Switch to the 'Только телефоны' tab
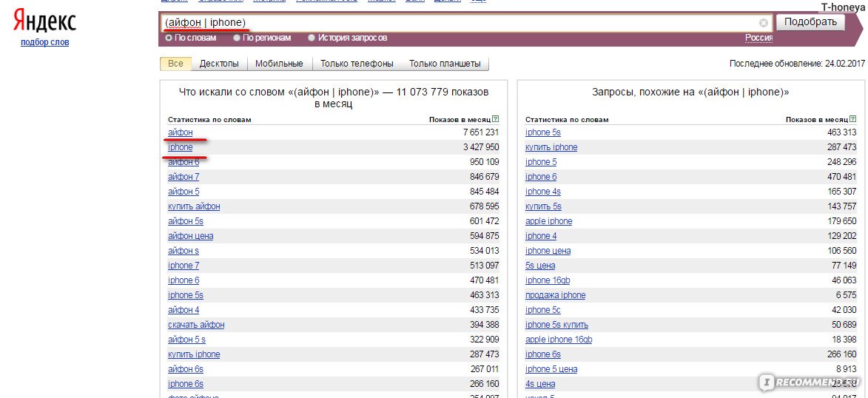Image resolution: width=868 pixels, height=398 pixels. 357,64
